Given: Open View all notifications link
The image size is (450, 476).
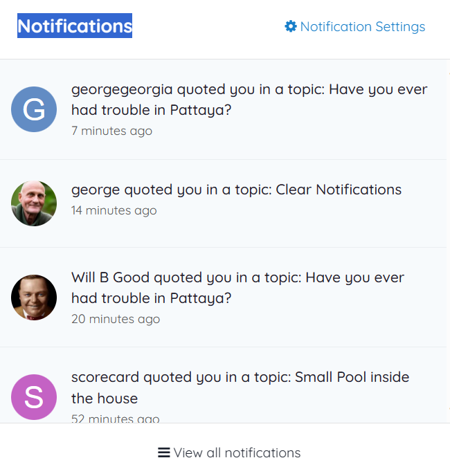Looking at the screenshot, I should (229, 452).
